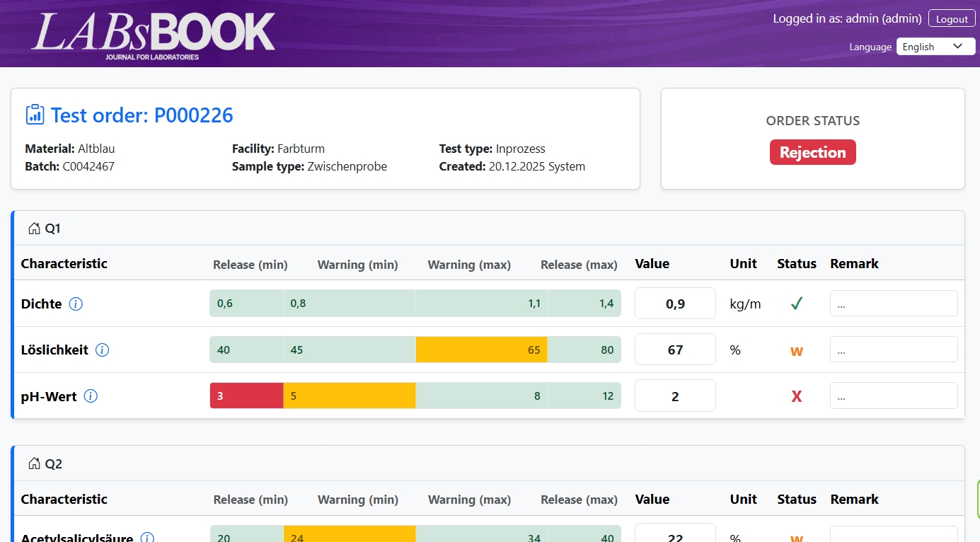Click the yellow warning-max bar for Löslichkeit
This screenshot has height=542, width=980.
[481, 350]
